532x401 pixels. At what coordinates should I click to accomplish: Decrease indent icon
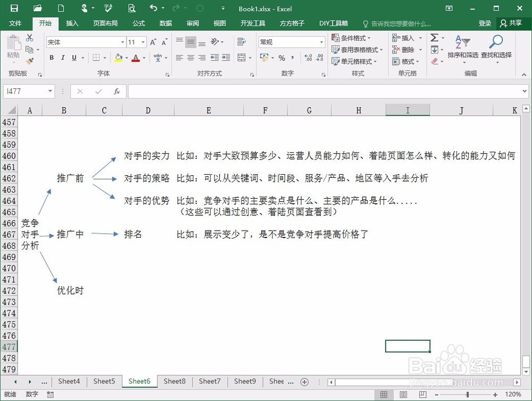[x=214, y=58]
